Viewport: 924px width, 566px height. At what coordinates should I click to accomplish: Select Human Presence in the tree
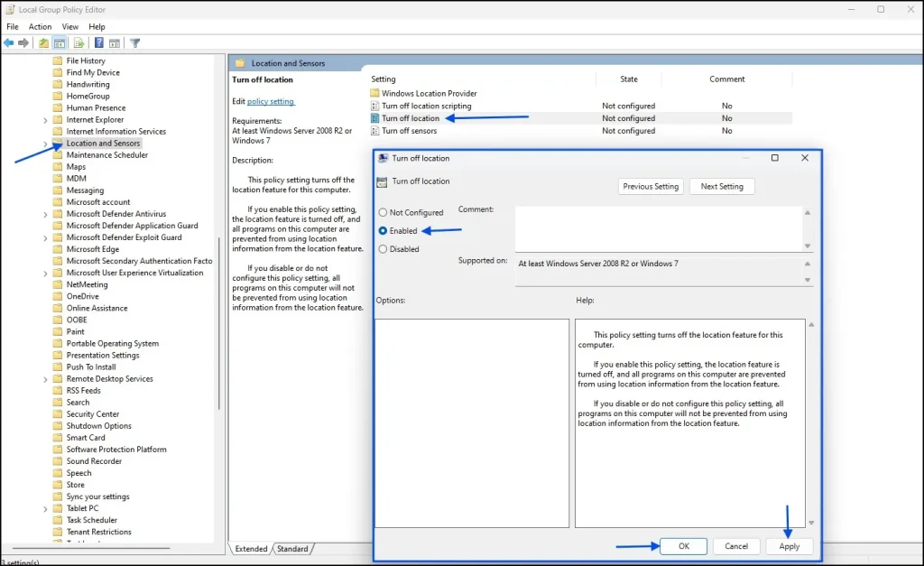point(96,107)
